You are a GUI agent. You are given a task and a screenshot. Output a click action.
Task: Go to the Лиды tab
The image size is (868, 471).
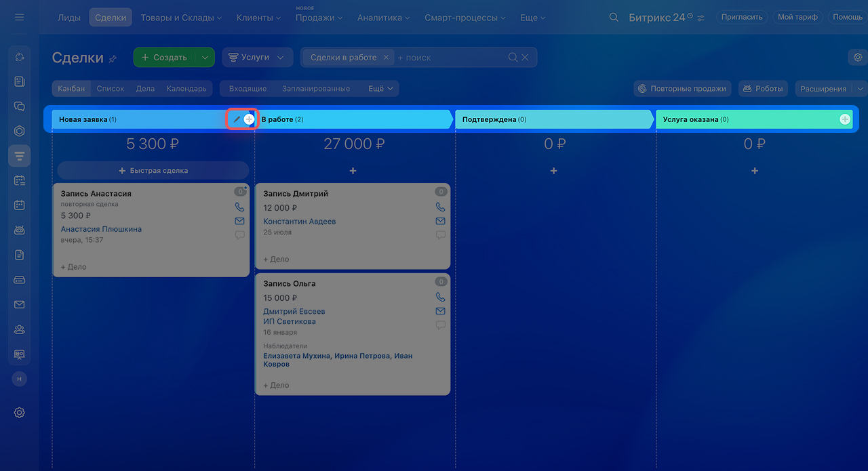click(x=69, y=18)
